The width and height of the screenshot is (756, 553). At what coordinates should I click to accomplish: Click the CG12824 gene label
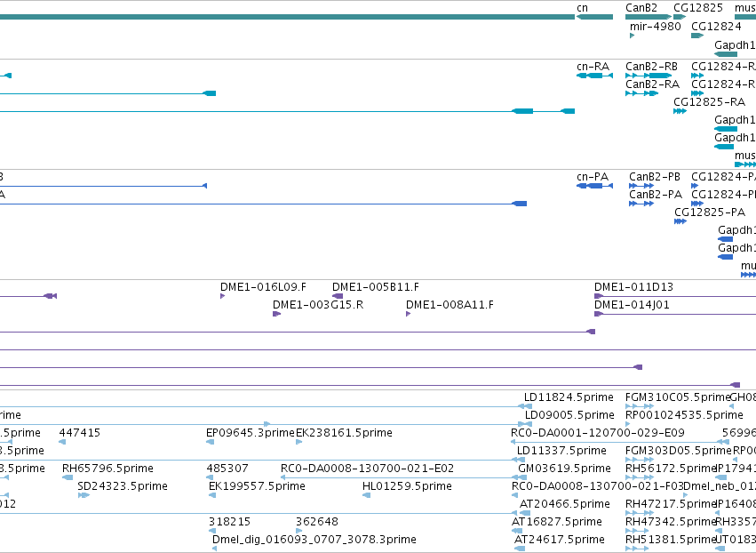click(x=716, y=26)
